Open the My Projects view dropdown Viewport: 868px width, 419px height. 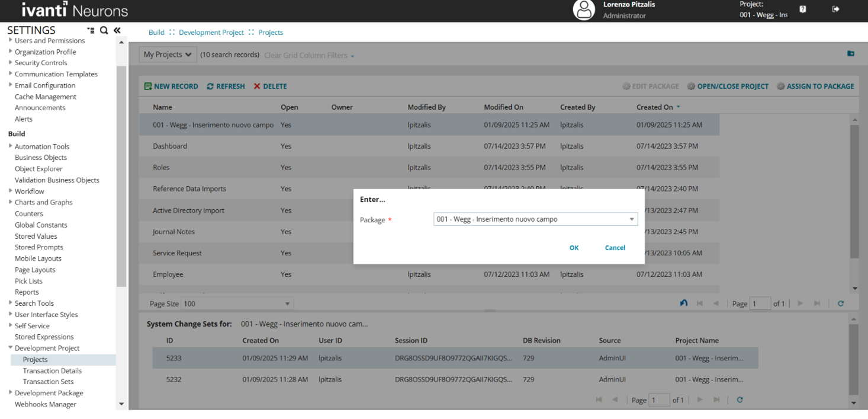pyautogui.click(x=168, y=55)
